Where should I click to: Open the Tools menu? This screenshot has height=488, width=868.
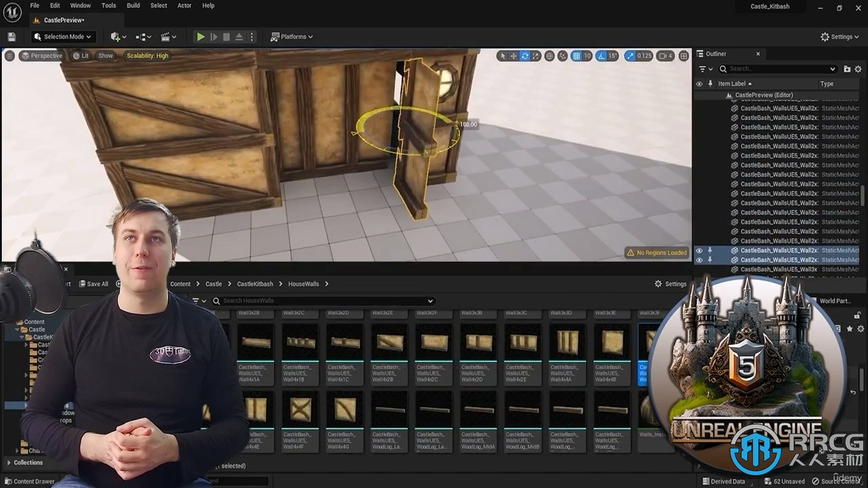click(108, 5)
